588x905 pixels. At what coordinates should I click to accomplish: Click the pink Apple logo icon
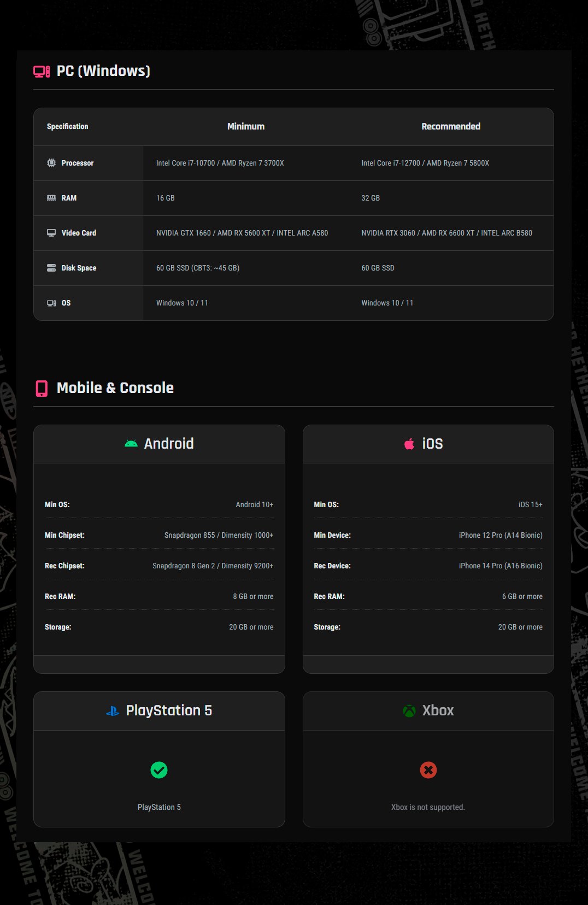(409, 444)
